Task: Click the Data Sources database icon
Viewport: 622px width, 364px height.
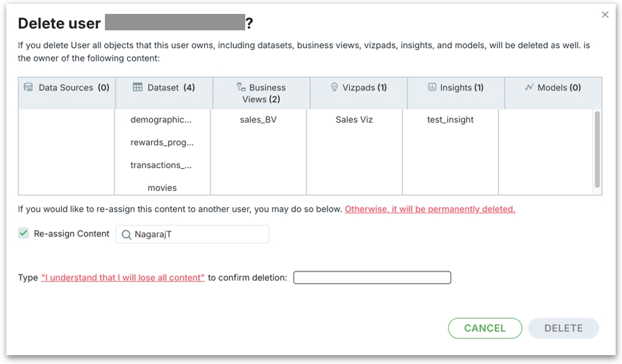Action: point(28,87)
